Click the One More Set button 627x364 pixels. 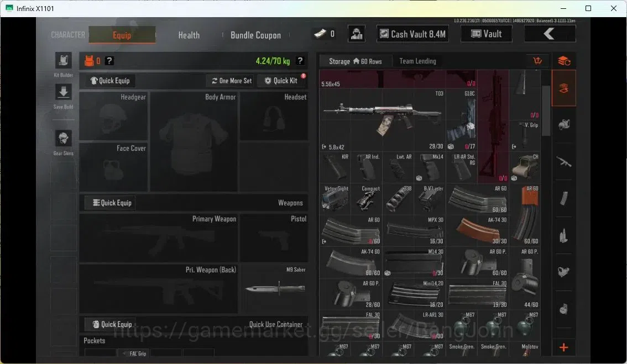point(232,81)
